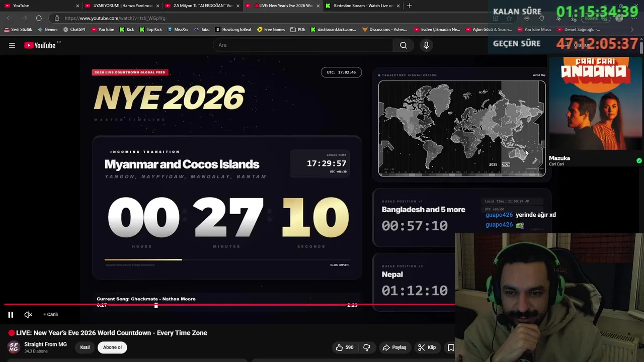This screenshot has width=644, height=362.
Task: Open the HowLongToBeat bookmark
Action: point(233,30)
